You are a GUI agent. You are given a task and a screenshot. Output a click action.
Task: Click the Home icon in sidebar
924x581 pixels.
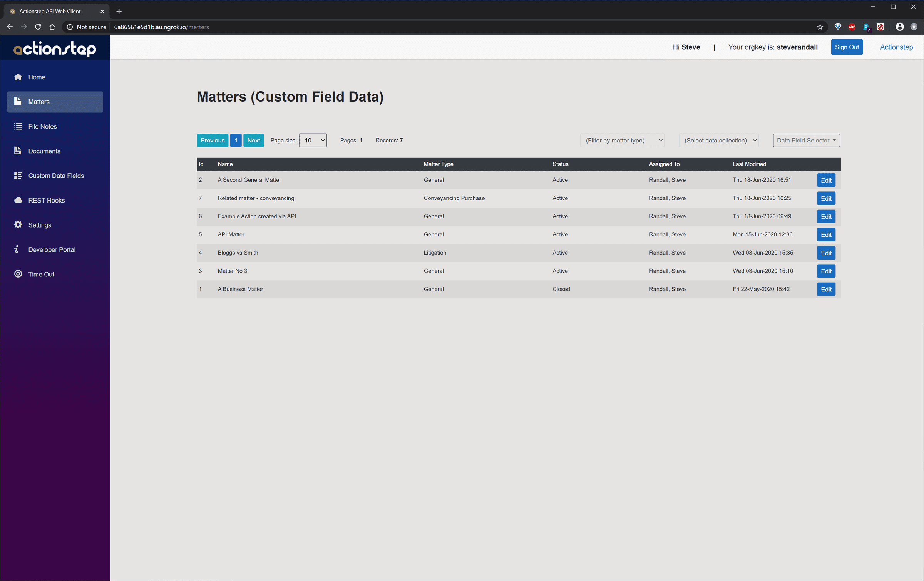[18, 77]
